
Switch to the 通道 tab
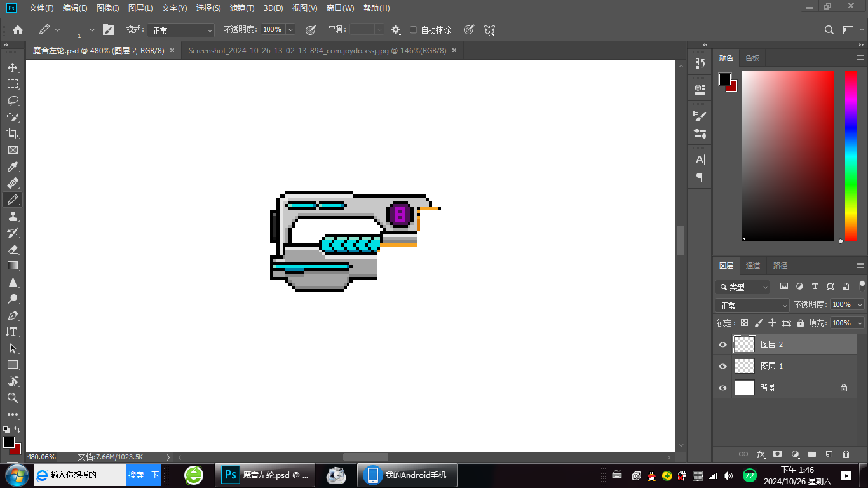753,266
